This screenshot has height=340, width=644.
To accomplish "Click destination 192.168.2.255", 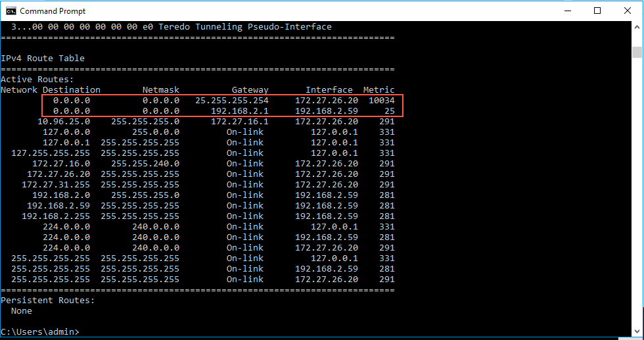I will click(56, 216).
